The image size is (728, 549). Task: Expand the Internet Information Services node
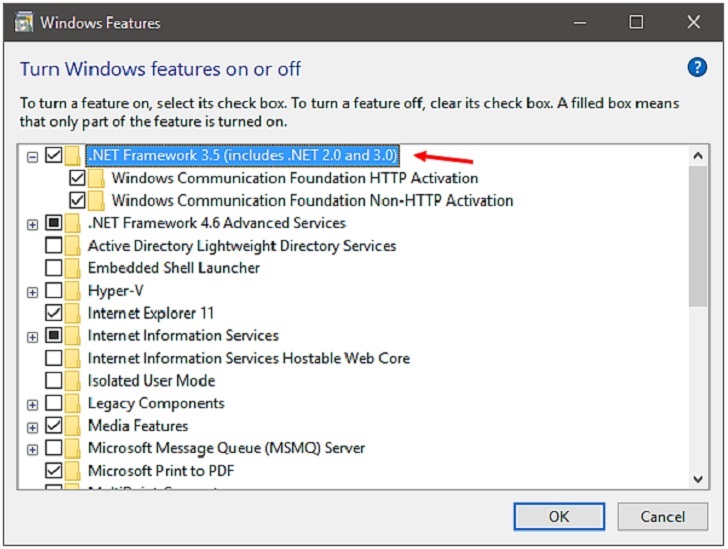[32, 337]
